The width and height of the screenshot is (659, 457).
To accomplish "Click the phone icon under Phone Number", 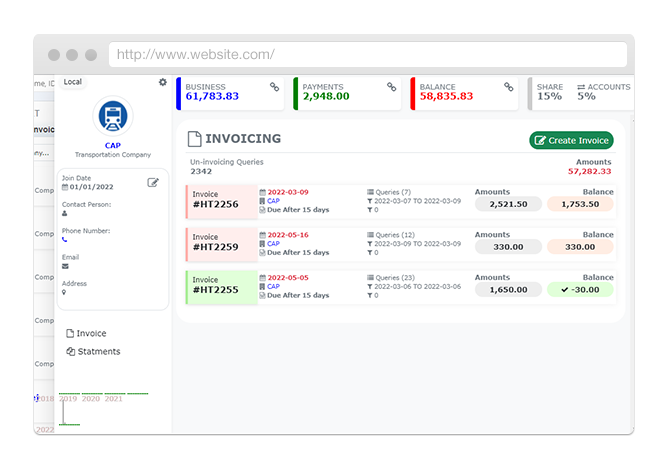I will [65, 240].
